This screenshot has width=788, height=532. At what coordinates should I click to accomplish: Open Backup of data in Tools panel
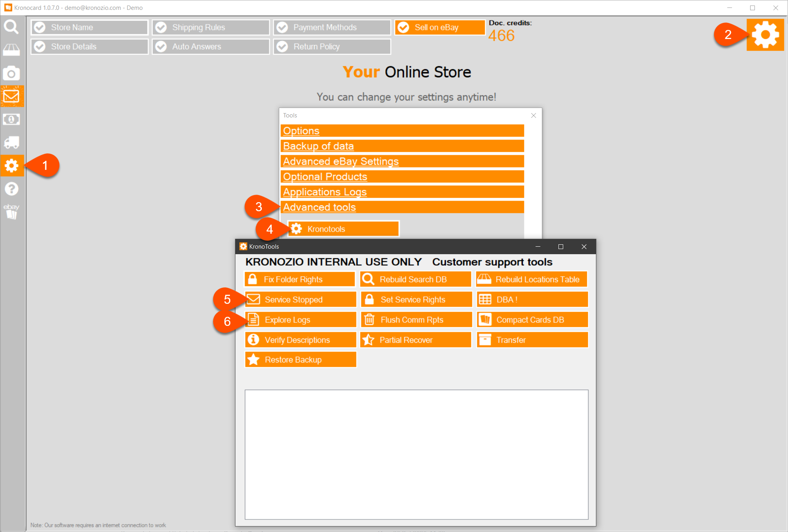(x=402, y=146)
